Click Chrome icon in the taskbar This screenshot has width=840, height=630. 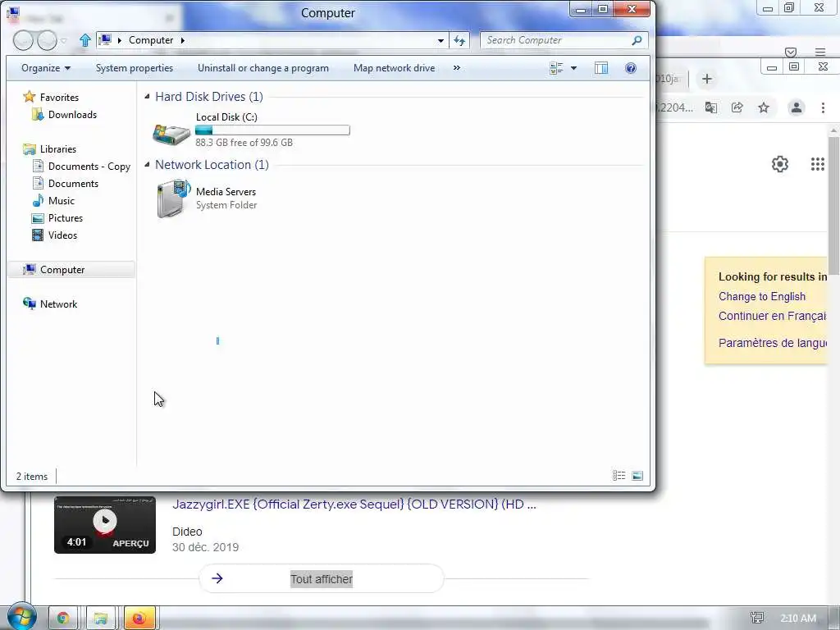(x=63, y=618)
